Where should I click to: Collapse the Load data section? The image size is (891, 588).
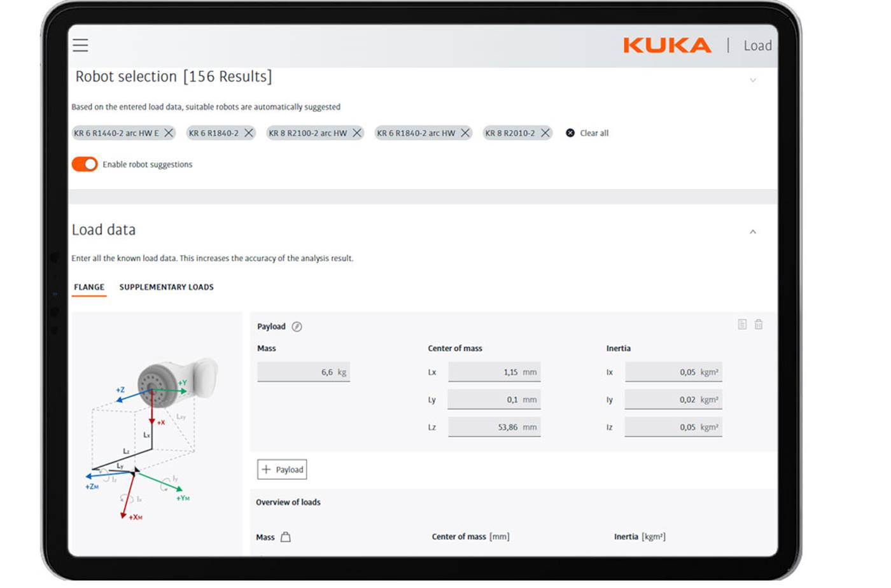(x=754, y=232)
